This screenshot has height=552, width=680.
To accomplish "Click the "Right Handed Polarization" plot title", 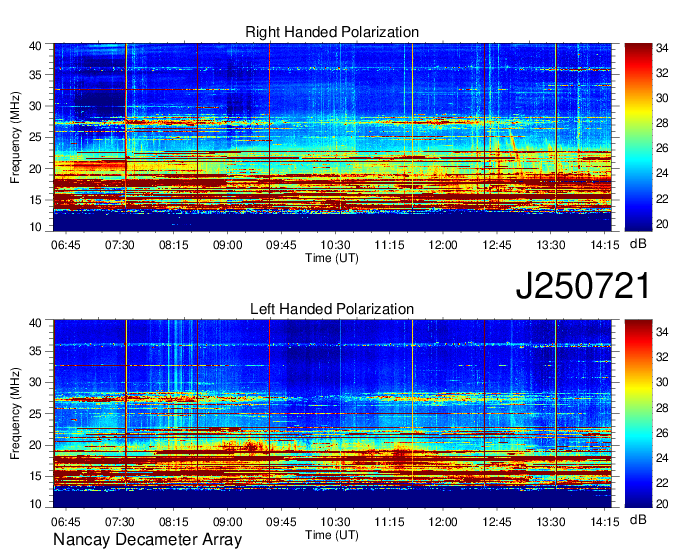I will (x=332, y=32).
